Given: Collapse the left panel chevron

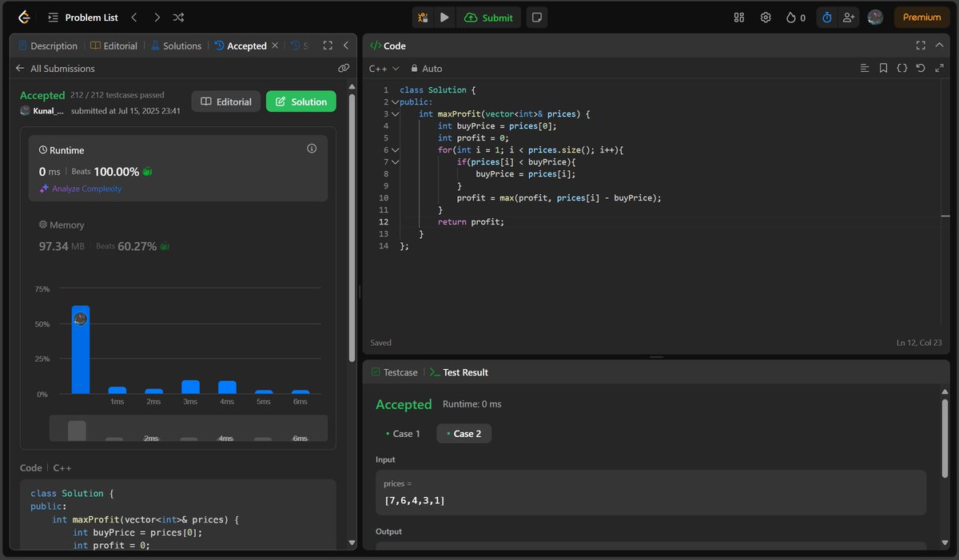Looking at the screenshot, I should 345,46.
